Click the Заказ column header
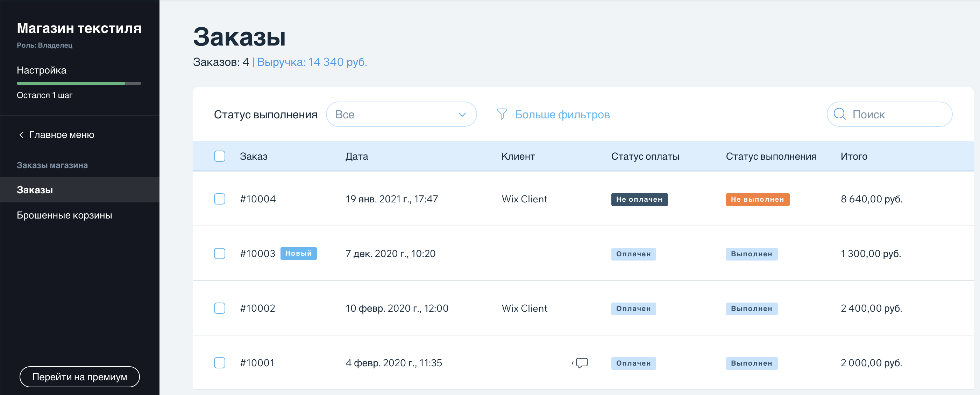The width and height of the screenshot is (980, 395). [x=253, y=156]
